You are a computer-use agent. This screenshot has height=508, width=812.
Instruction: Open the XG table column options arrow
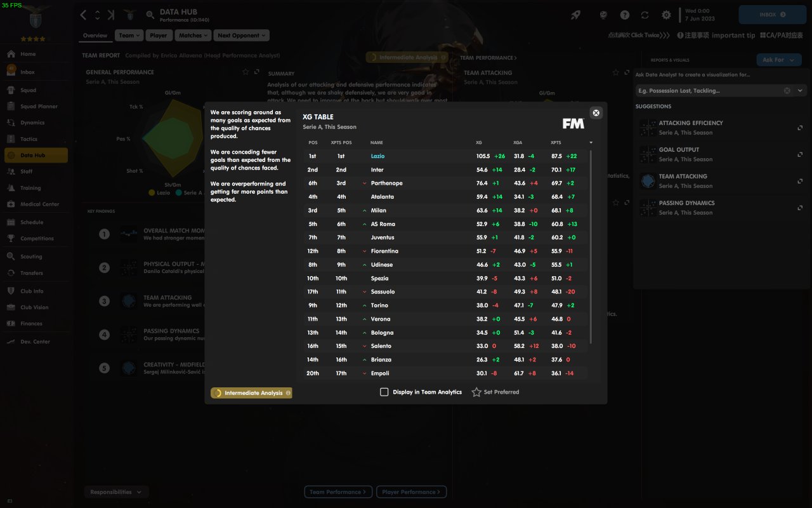[591, 142]
